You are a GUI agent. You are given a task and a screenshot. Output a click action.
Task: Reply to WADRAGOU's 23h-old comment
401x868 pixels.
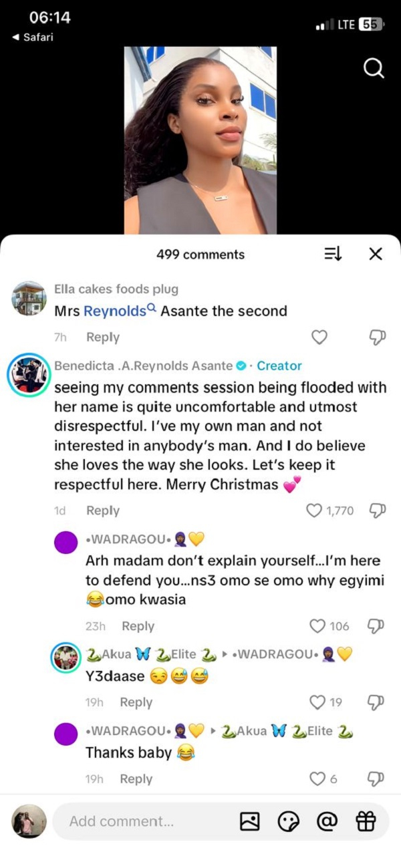(138, 626)
